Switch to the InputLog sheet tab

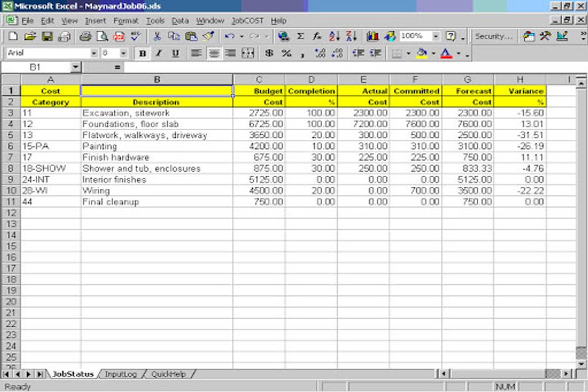(121, 374)
